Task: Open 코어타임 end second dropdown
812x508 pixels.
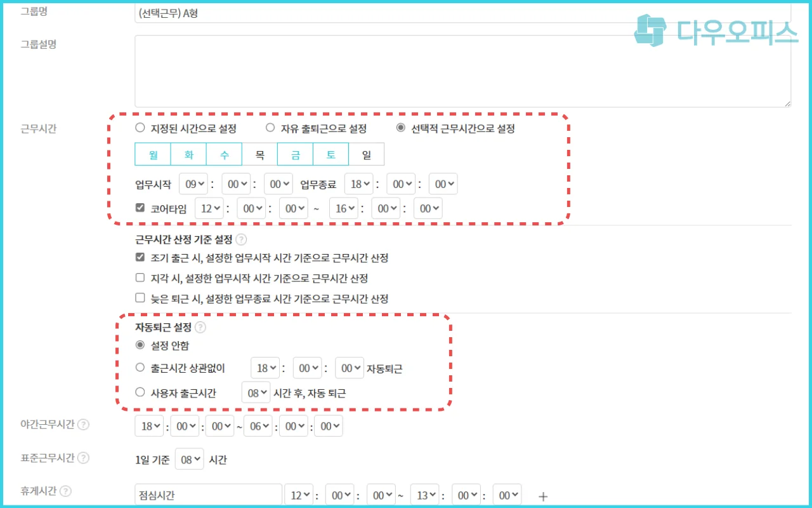Action: coord(428,208)
